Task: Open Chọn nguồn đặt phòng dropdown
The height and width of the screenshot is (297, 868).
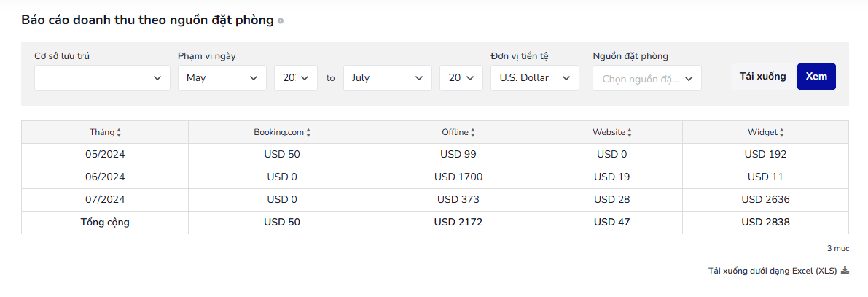Action: click(x=647, y=78)
